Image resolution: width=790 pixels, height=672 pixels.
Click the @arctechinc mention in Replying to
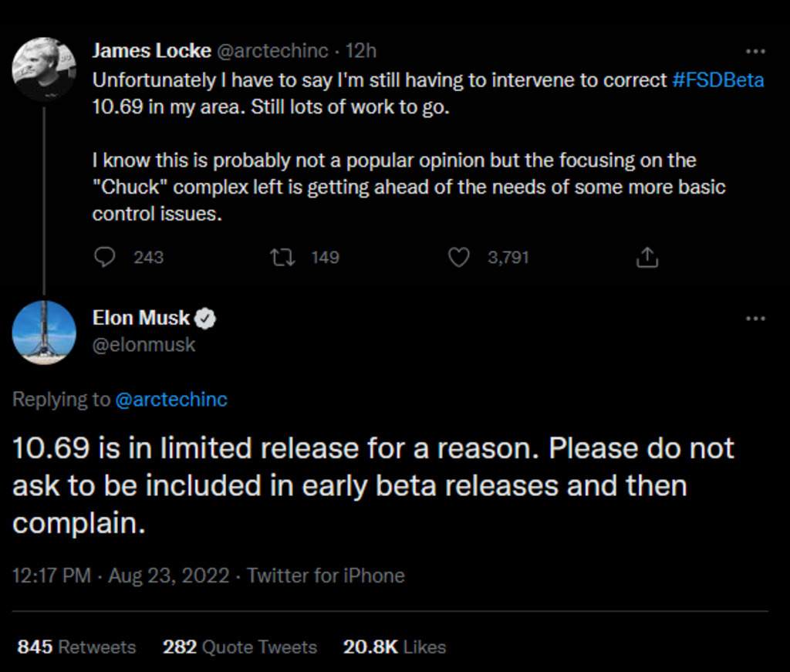point(170,400)
